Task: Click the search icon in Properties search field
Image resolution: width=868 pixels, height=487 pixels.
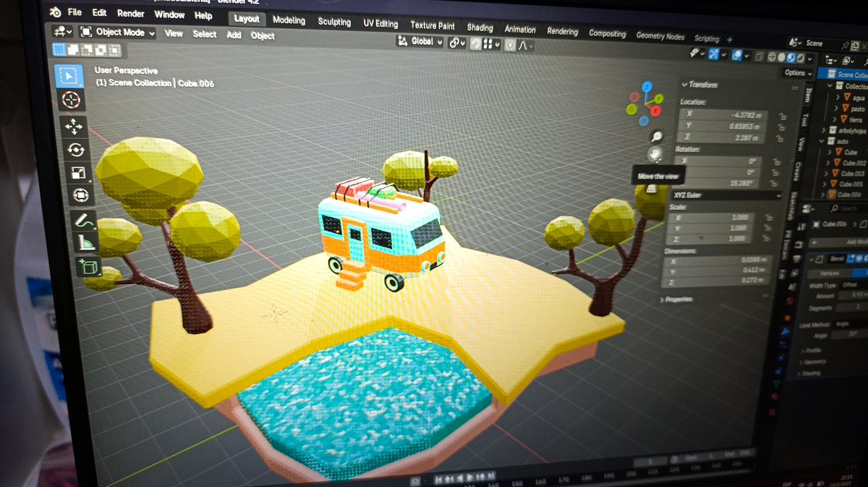Action: (x=834, y=208)
